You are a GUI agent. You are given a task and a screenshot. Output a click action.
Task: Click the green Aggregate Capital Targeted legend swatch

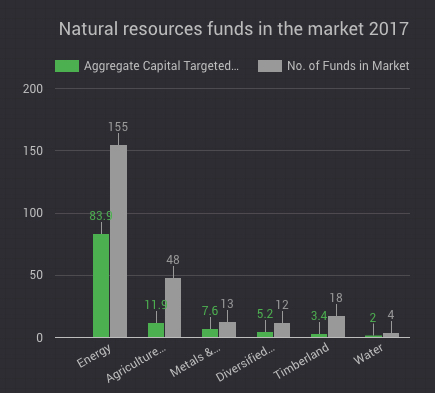(x=67, y=66)
